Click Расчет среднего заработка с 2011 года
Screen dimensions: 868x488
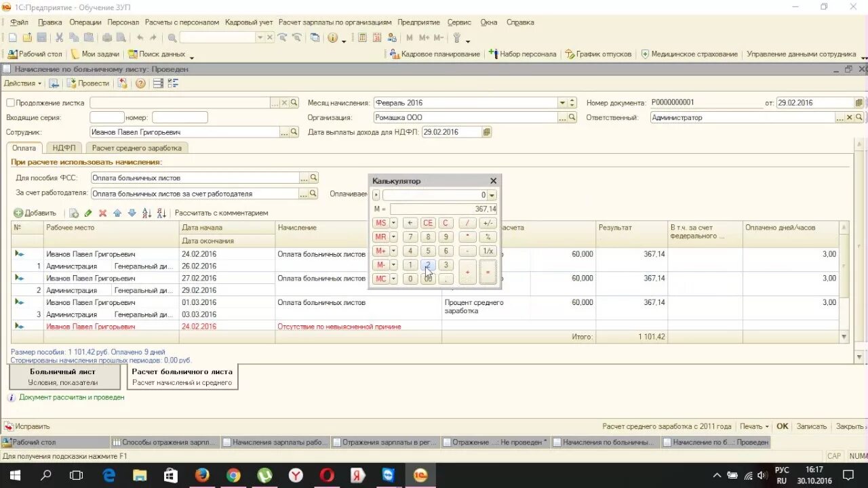click(x=667, y=426)
